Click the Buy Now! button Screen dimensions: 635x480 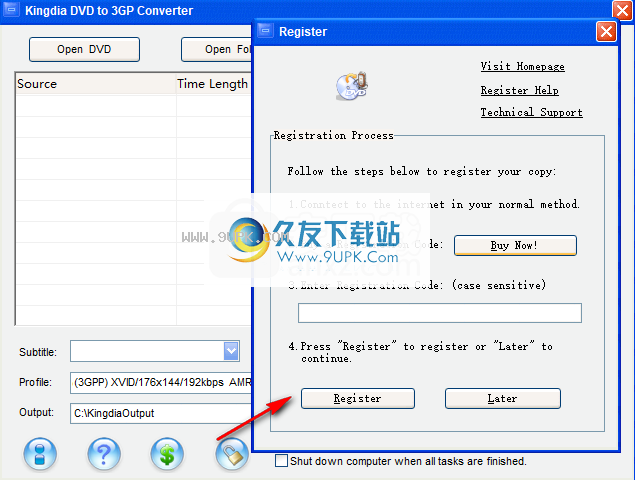click(x=515, y=245)
